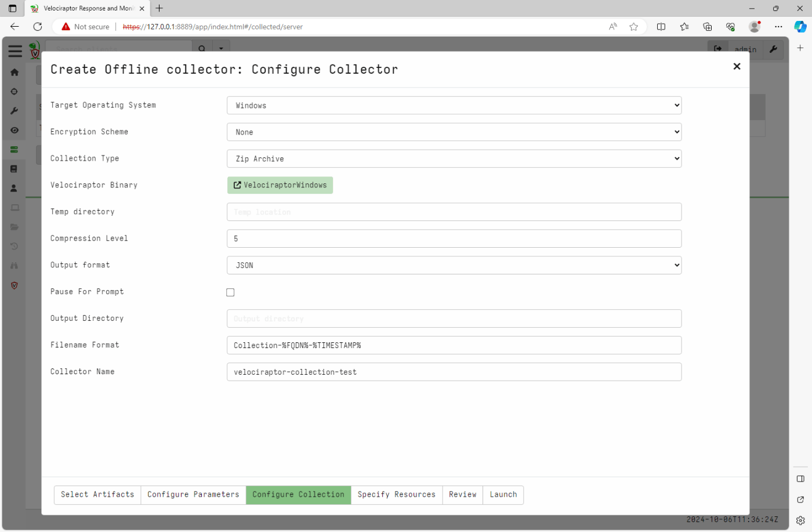Click the search magnifier icon behind the dialog
Screen dimensions: 812x532
pyautogui.click(x=202, y=49)
